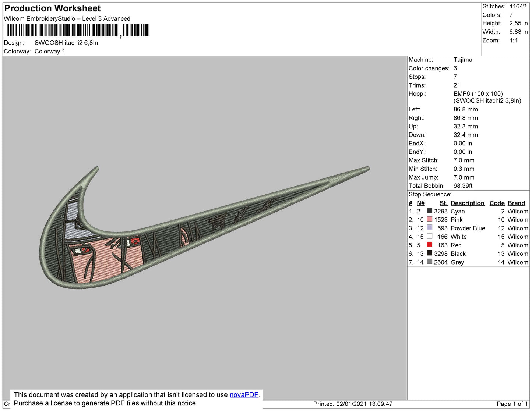Click the Cyan thread color swatch
Screen dimensions: 532x411
[429, 211]
